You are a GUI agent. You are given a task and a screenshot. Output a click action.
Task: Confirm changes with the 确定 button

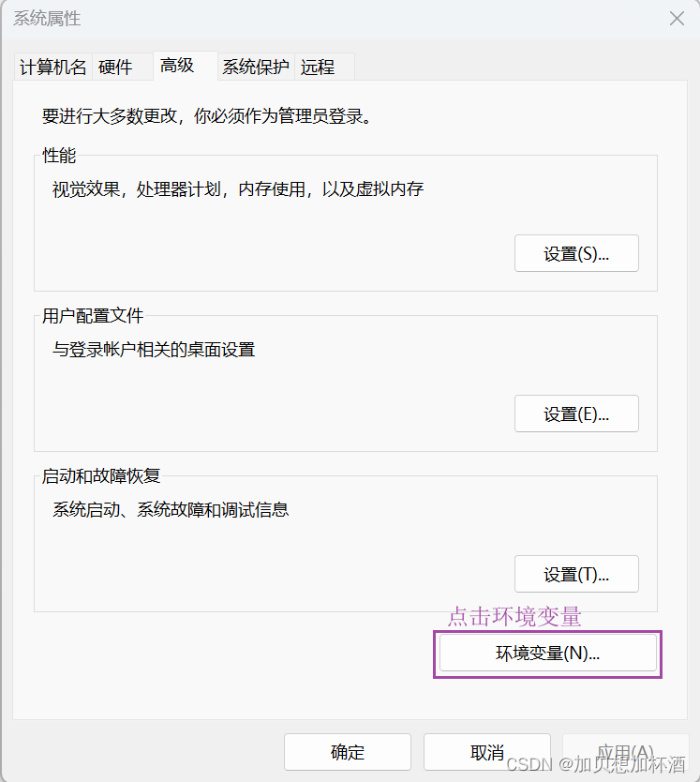(347, 751)
